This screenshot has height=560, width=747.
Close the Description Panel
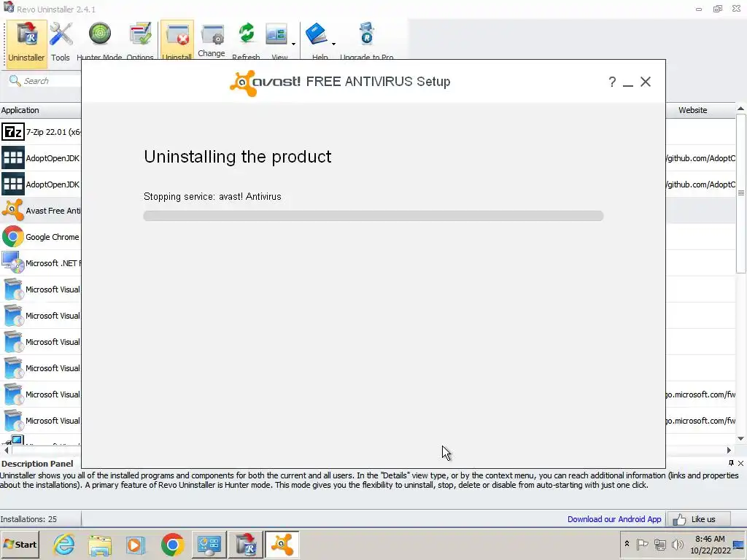tap(741, 463)
